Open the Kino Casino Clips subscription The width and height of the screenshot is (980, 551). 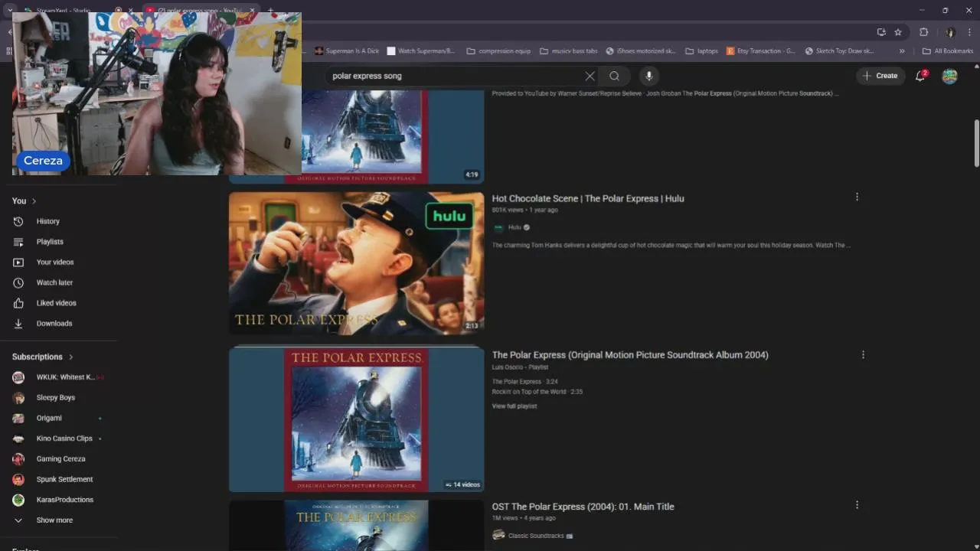click(64, 439)
